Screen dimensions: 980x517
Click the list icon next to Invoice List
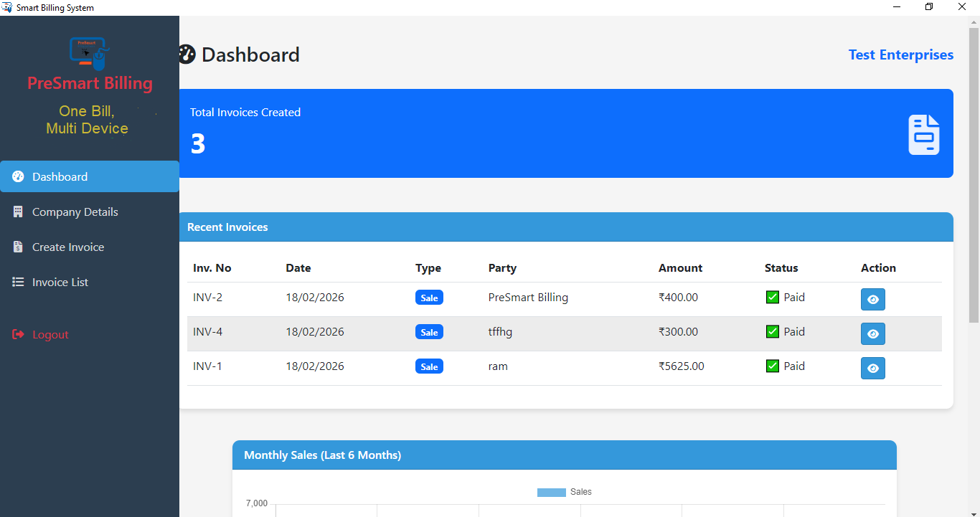(x=17, y=282)
